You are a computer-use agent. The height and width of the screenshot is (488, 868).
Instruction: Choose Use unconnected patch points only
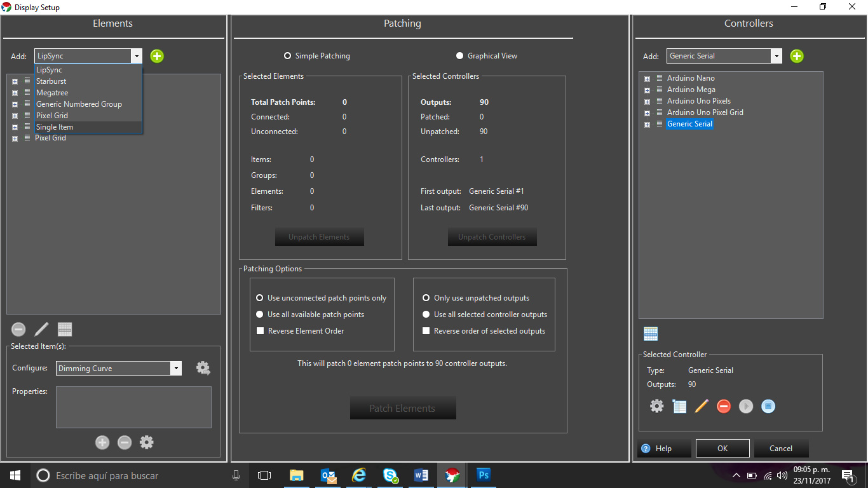259,298
